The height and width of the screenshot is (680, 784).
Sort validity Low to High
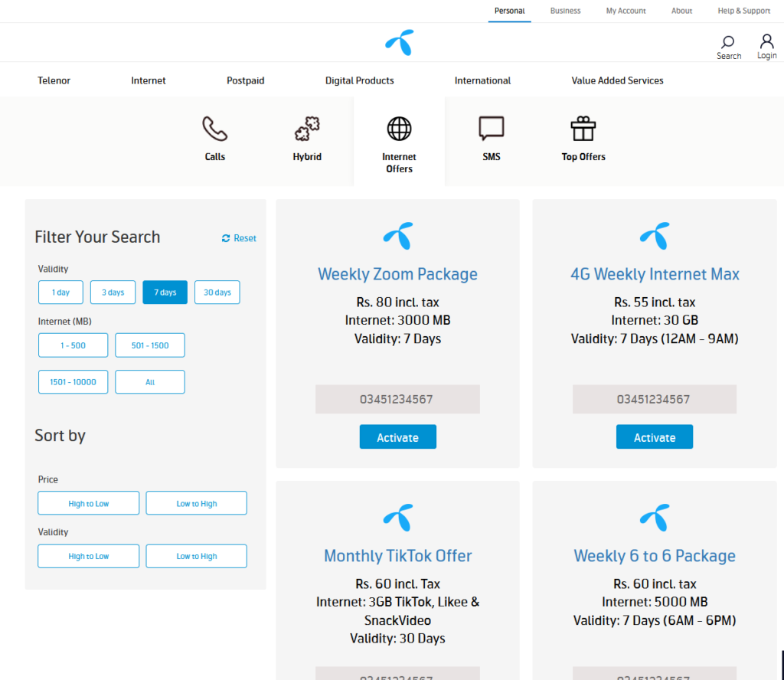click(x=197, y=557)
